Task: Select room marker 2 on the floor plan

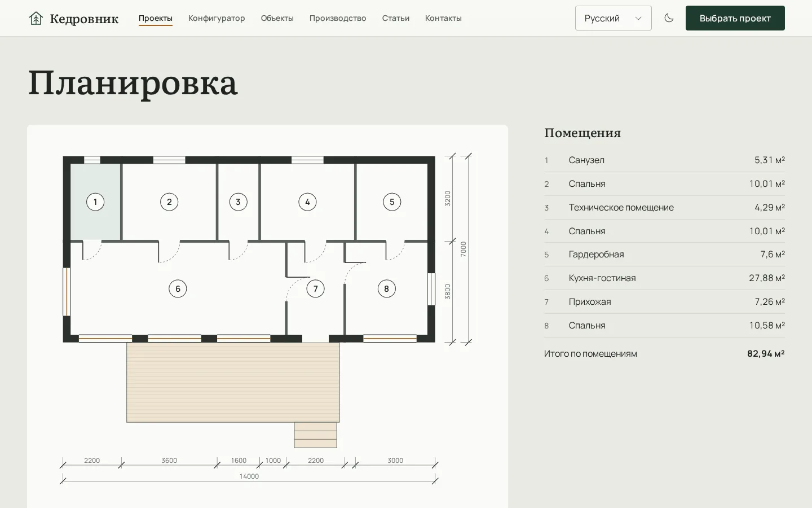Action: [169, 202]
